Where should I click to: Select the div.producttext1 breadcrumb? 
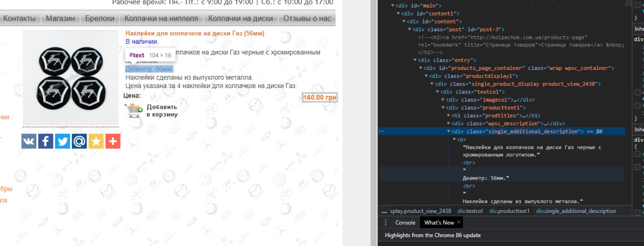(x=510, y=211)
